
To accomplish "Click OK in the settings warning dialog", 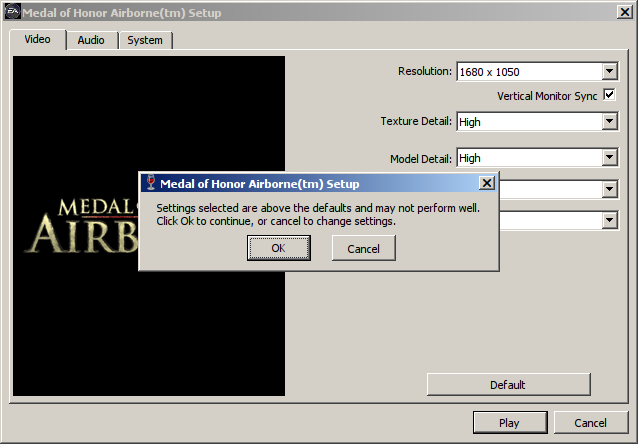I will pyautogui.click(x=279, y=248).
